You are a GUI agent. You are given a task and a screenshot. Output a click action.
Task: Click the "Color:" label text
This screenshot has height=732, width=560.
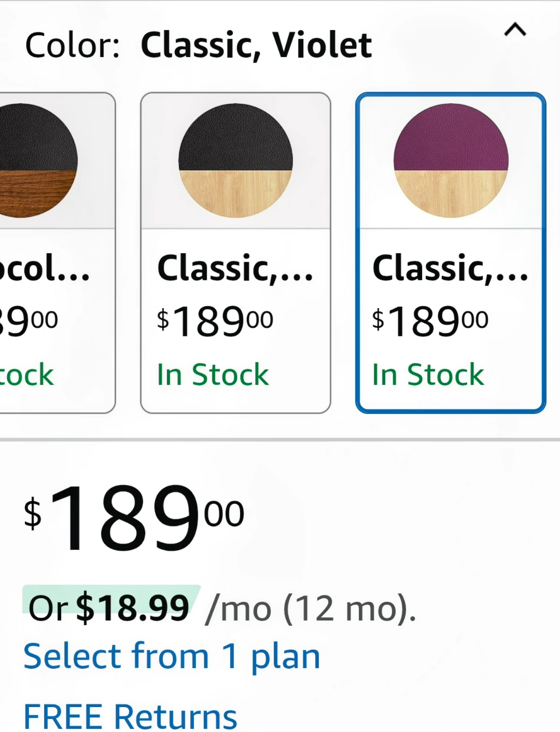73,45
